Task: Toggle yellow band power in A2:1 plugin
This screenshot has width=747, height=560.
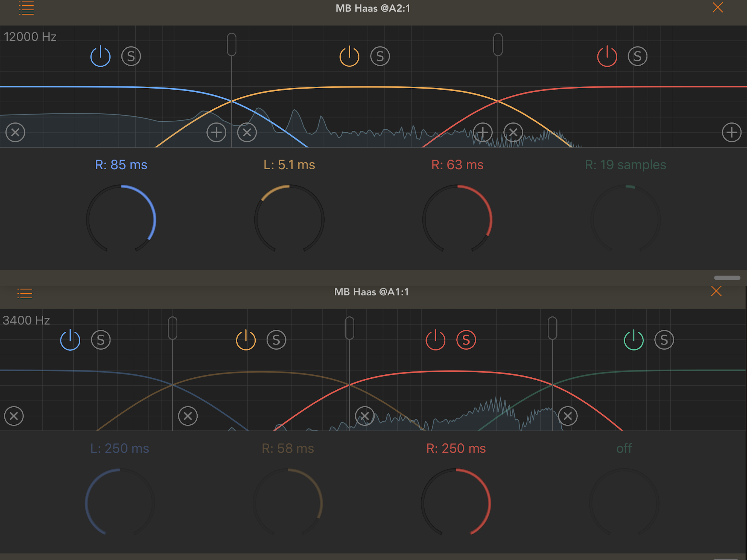Action: (x=349, y=56)
